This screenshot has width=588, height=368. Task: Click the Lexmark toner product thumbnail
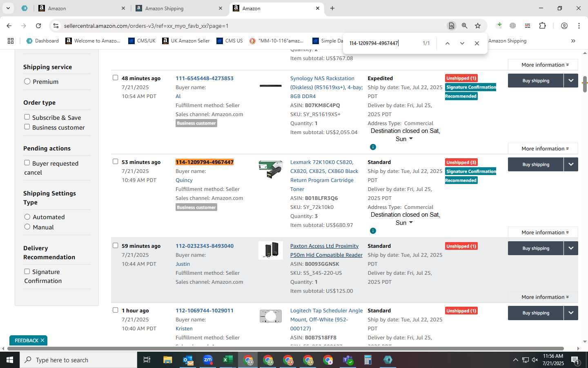click(x=271, y=169)
